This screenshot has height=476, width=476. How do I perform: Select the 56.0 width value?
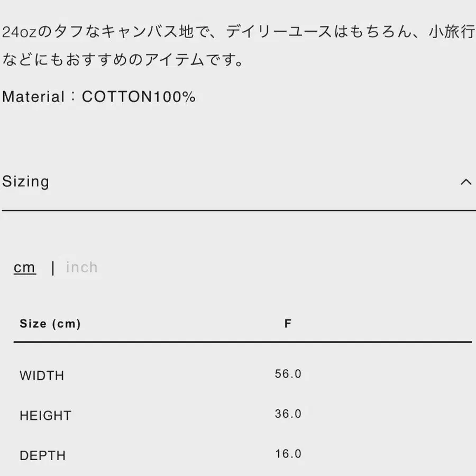coord(288,374)
